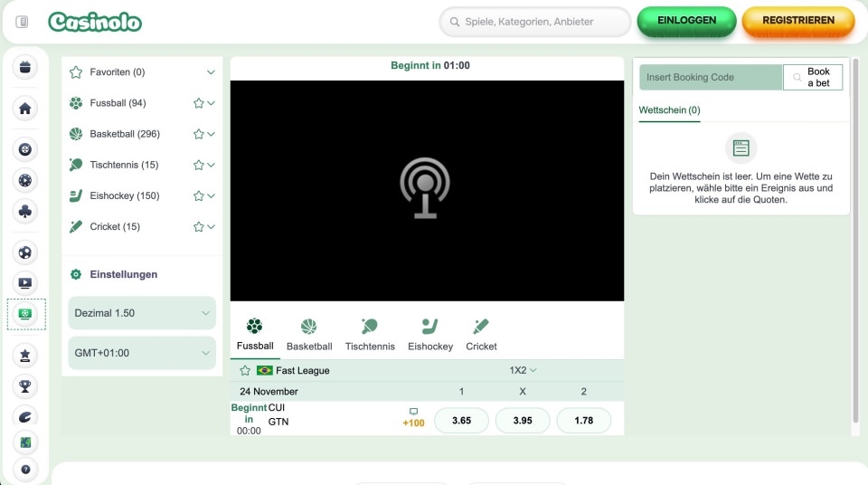
Task: Expand the Eishockey category chevron
Action: coord(211,196)
